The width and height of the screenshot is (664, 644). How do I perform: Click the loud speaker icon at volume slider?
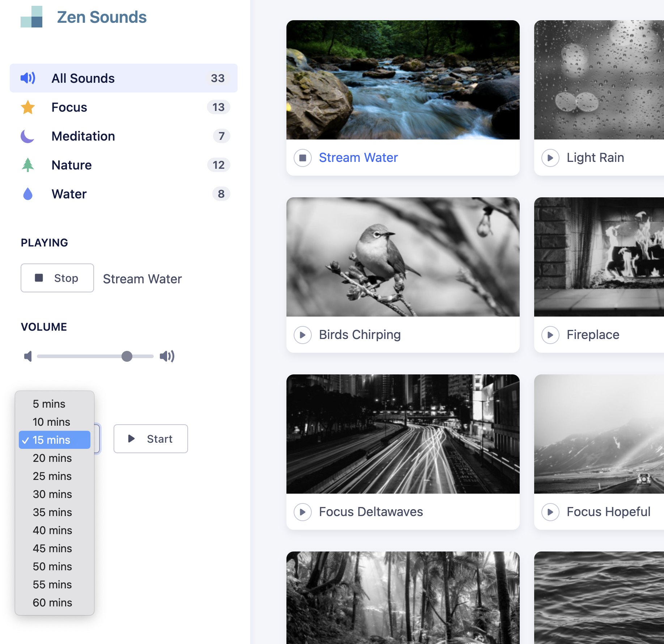[167, 356]
